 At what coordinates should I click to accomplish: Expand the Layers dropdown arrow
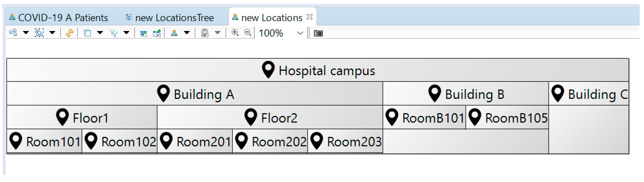point(100,33)
